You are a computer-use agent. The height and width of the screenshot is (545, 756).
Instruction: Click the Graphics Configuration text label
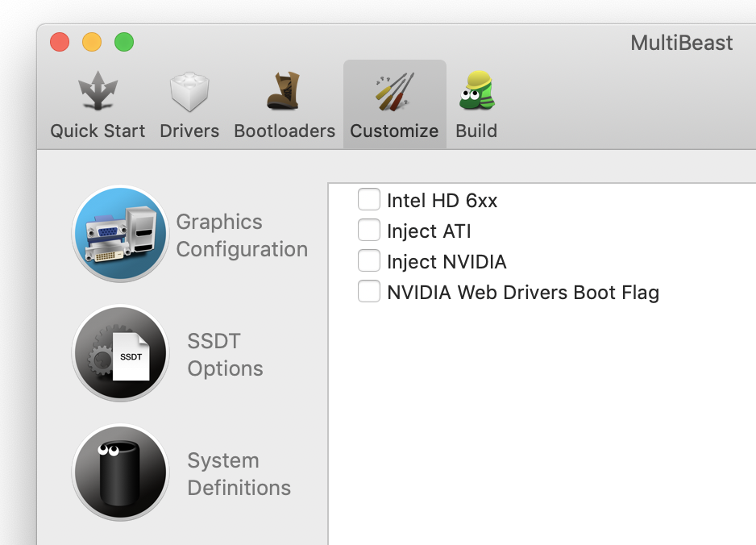pyautogui.click(x=242, y=235)
